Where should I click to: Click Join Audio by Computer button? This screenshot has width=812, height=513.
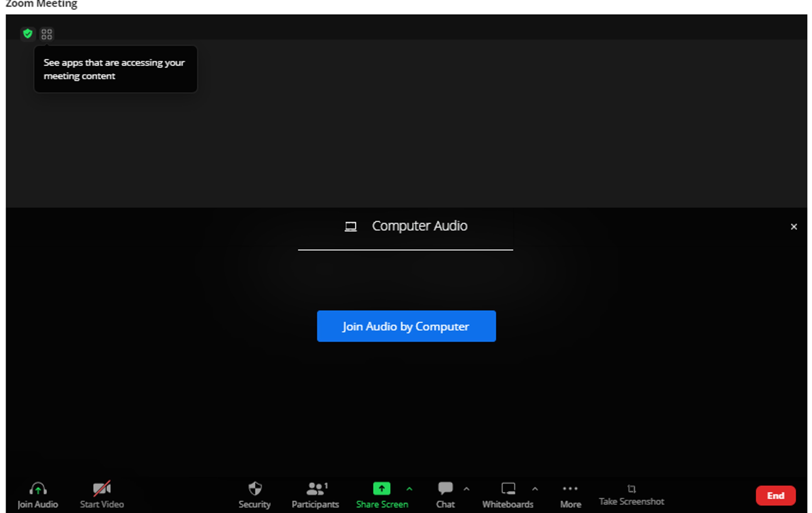tap(406, 326)
